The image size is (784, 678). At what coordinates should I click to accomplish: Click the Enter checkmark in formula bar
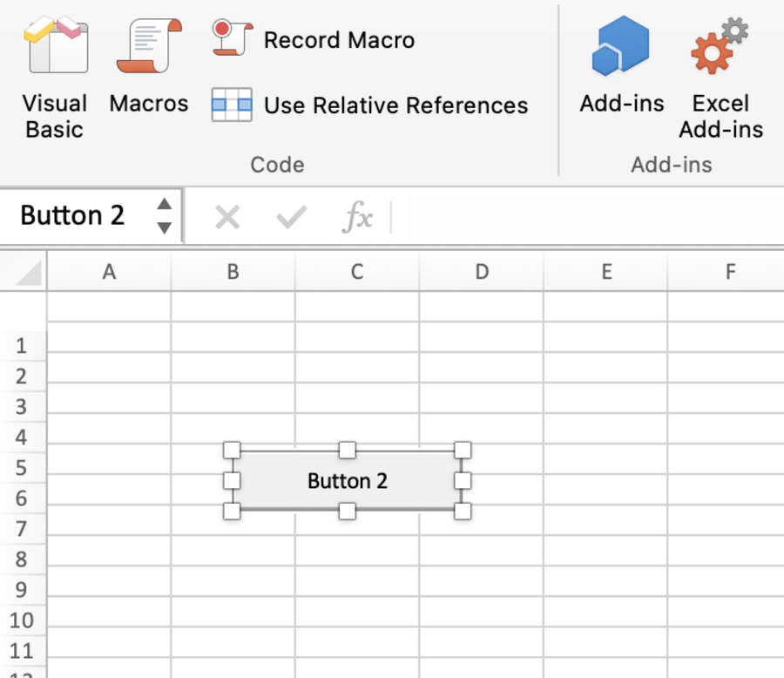[292, 217]
